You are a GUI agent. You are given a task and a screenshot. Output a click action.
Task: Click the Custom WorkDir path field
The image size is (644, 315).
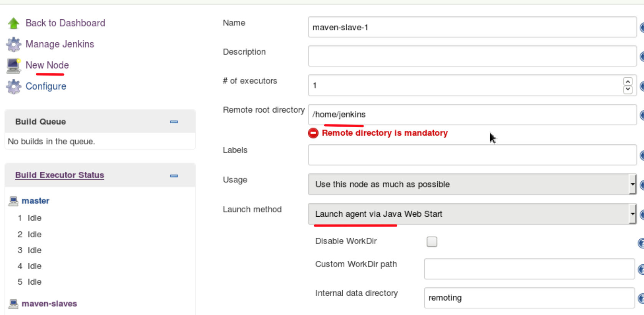point(529,269)
